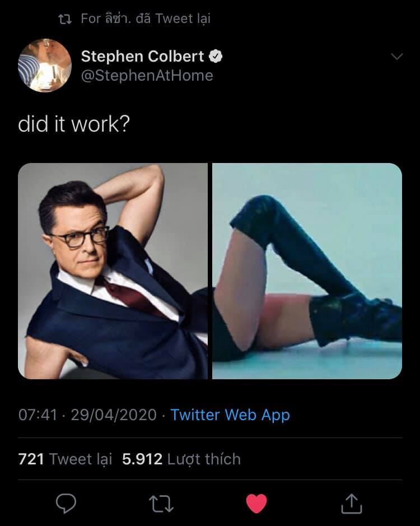Click the 29/04/2020 date text

[114, 415]
